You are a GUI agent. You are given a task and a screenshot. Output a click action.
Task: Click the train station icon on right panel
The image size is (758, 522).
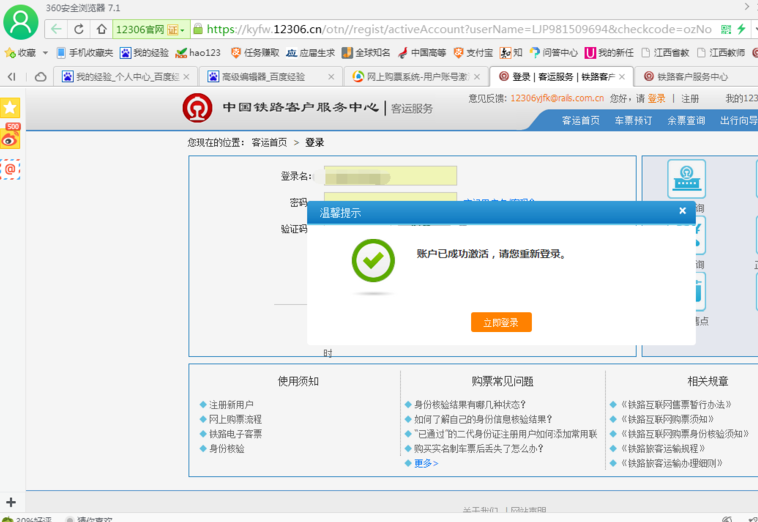pos(686,179)
